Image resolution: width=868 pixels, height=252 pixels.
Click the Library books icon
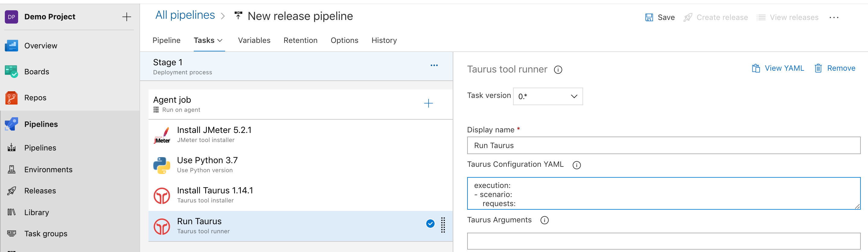point(11,212)
